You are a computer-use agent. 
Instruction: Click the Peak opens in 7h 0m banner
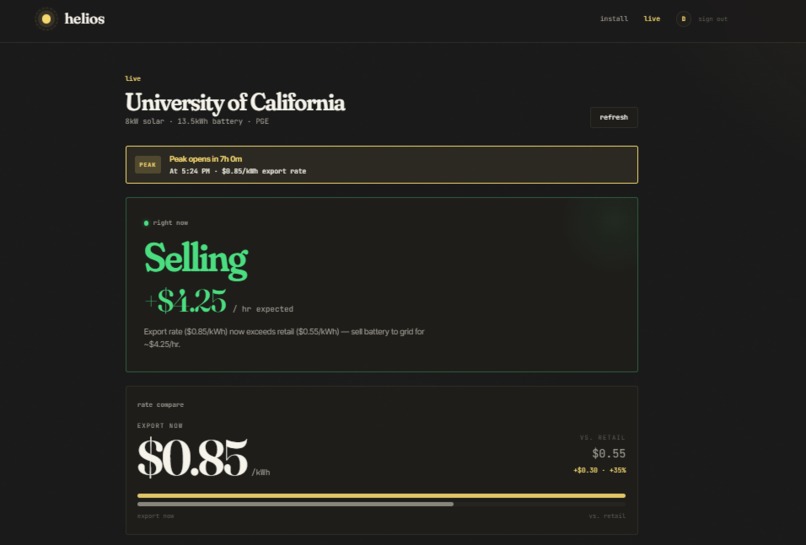[x=381, y=165]
